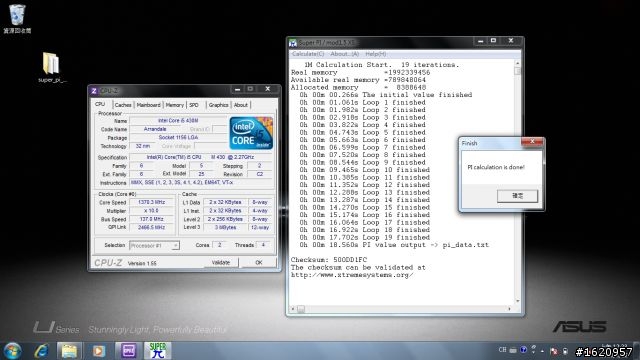Click horizontal scrollbar right arrow in Super PI
640x360 pixels.
click(509, 309)
